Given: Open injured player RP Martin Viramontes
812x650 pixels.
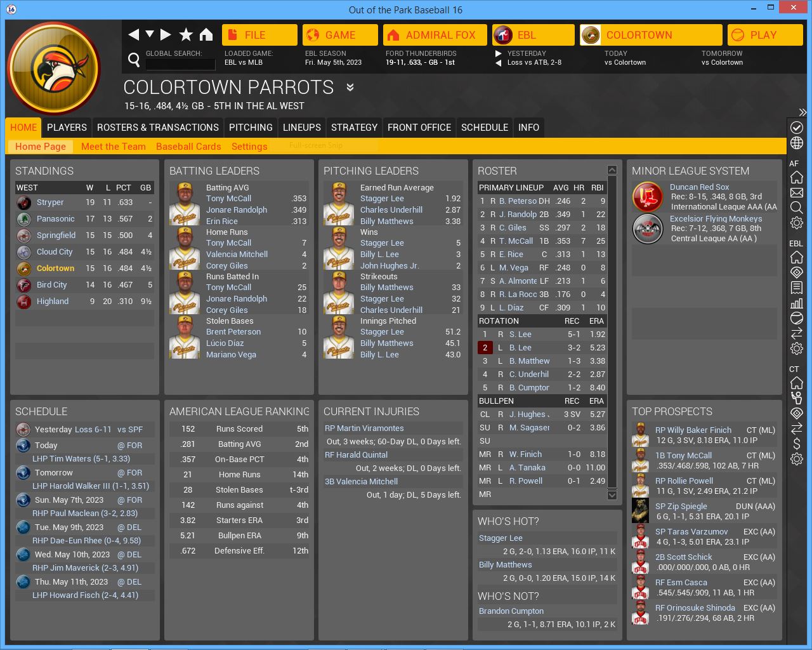Looking at the screenshot, I should click(364, 428).
